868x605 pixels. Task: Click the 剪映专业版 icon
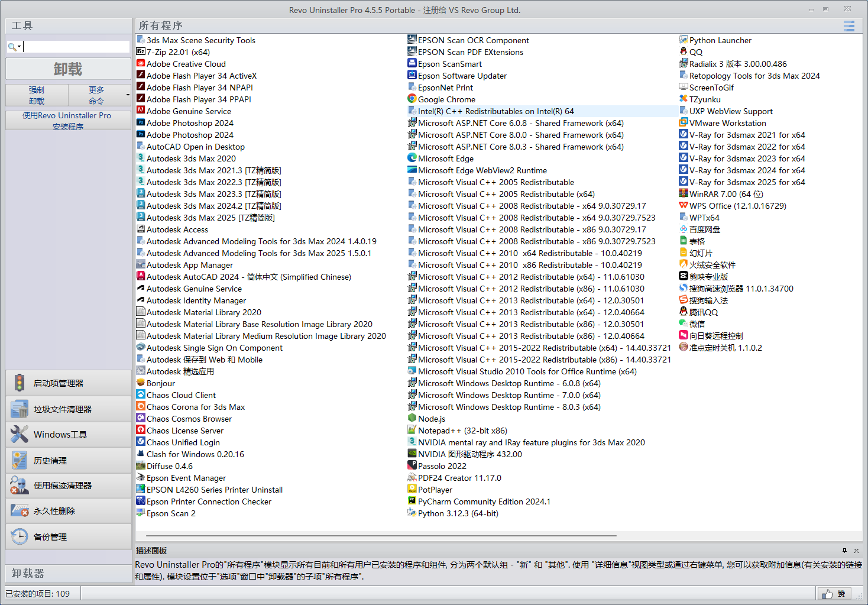tap(684, 276)
